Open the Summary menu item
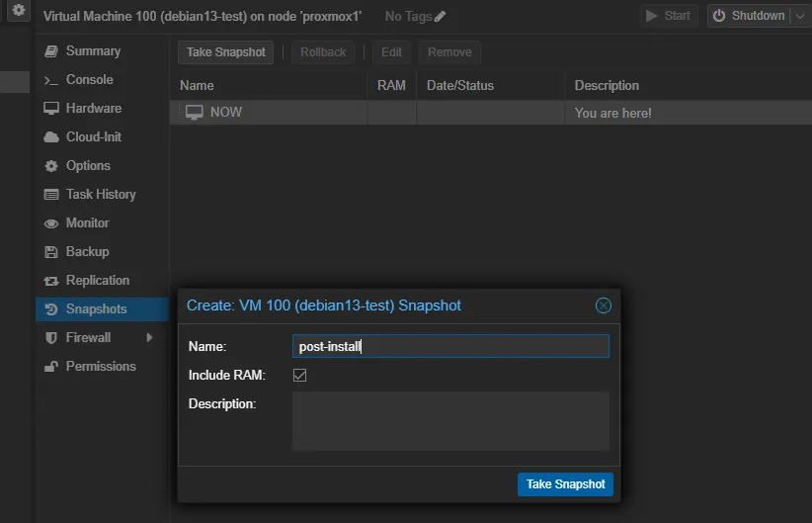Image resolution: width=812 pixels, height=523 pixels. pyautogui.click(x=102, y=50)
